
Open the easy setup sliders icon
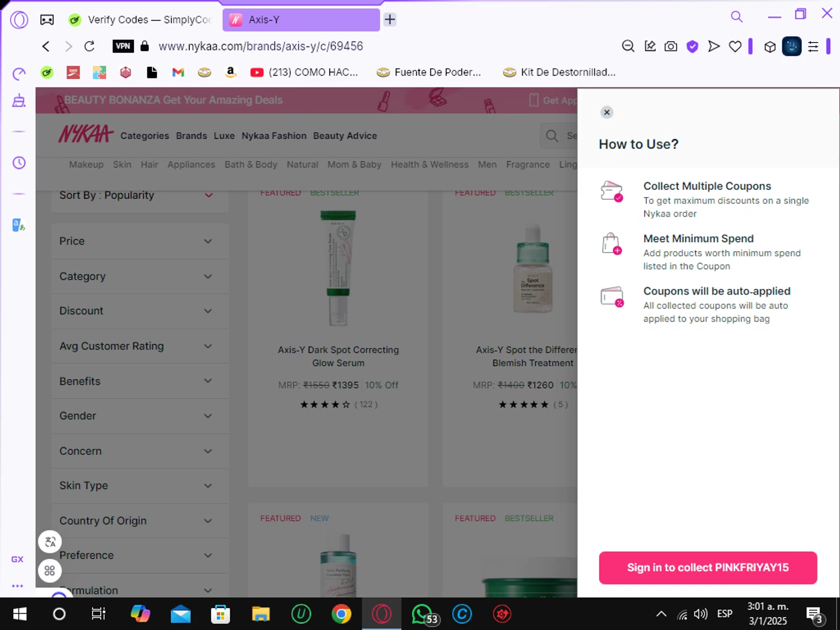[x=813, y=46]
